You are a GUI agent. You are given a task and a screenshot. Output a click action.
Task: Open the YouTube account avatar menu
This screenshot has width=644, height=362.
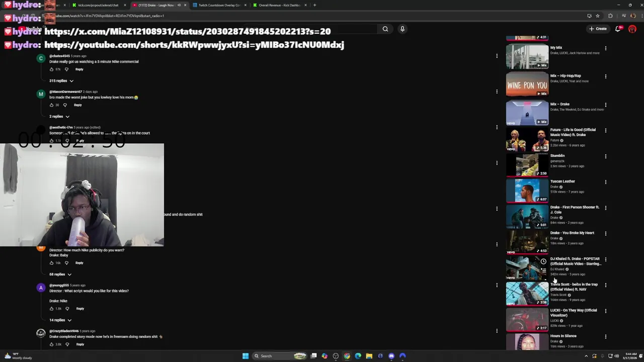(632, 29)
